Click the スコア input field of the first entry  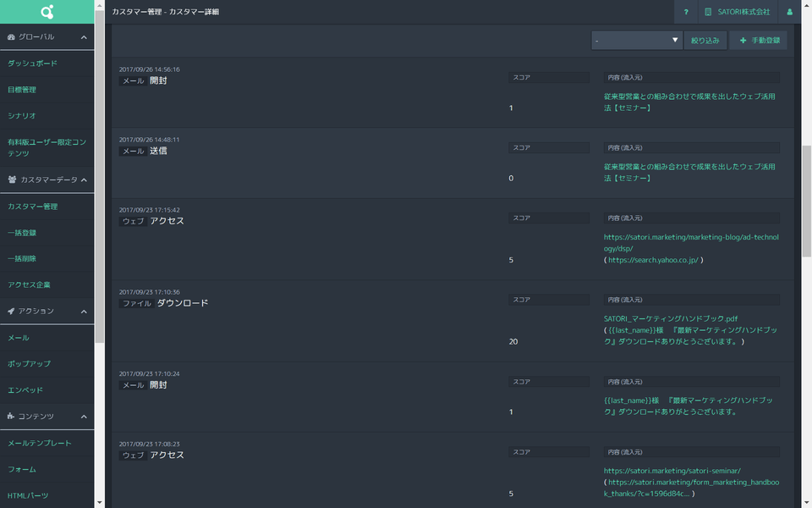[x=548, y=76]
